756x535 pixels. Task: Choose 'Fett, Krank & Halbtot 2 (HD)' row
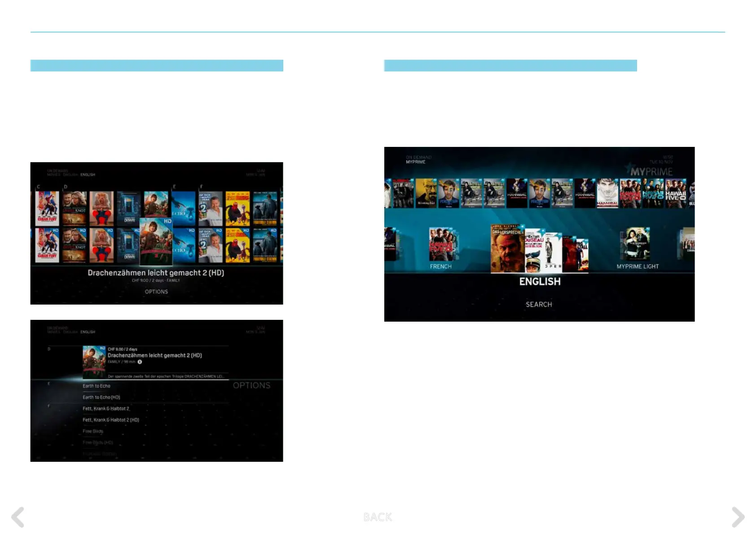[x=111, y=420]
